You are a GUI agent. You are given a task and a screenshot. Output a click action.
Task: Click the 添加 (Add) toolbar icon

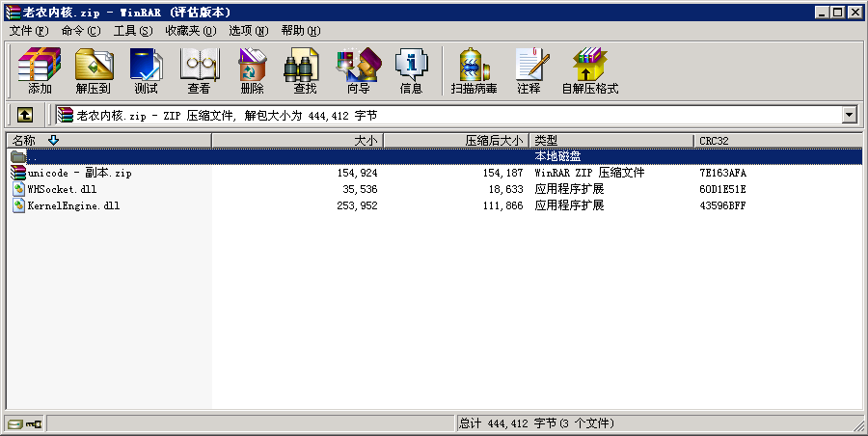(40, 70)
